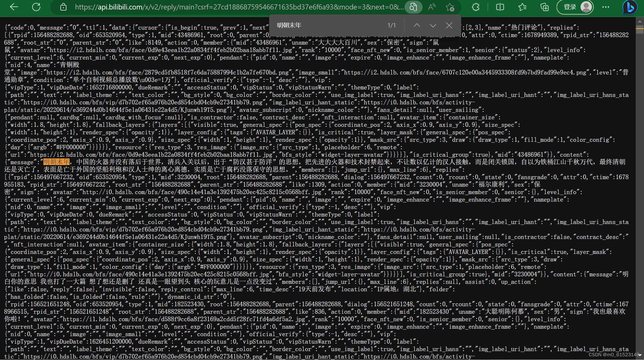The height and width of the screenshot is (360, 644).
Task: Jump to next find result
Action: 433,25
